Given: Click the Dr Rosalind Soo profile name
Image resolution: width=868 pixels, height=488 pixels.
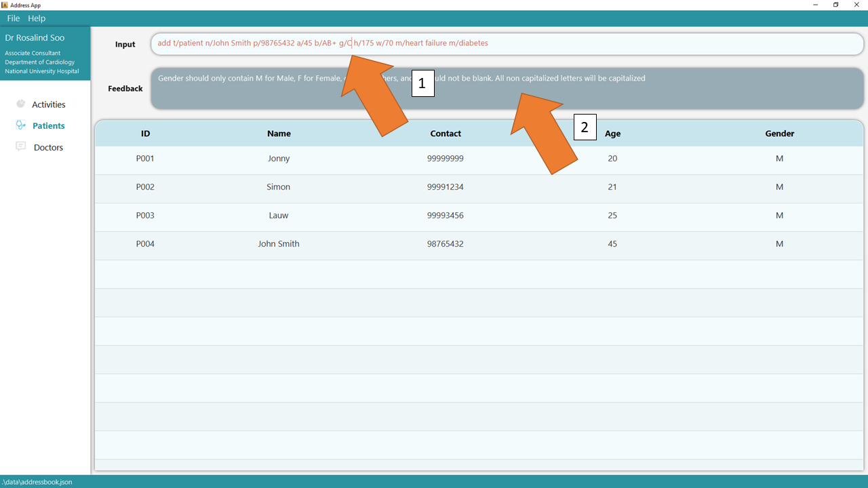Looking at the screenshot, I should point(35,38).
